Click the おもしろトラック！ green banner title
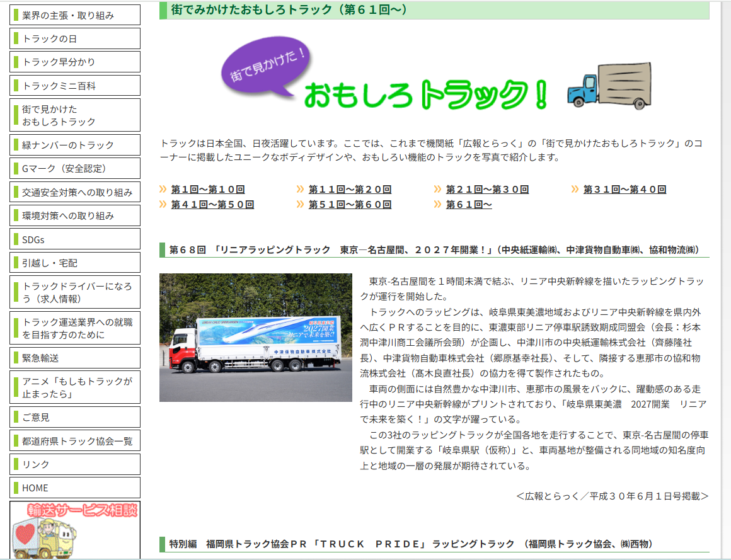The width and height of the screenshot is (731, 560). pos(426,94)
